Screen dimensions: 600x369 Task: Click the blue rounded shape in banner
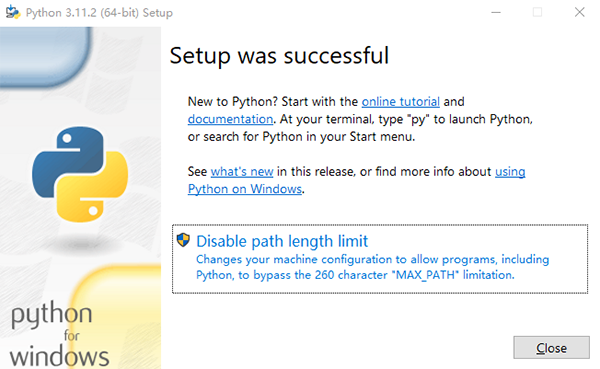46,56
